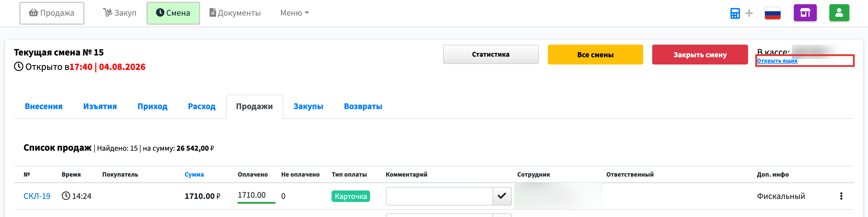Click the 1710.00 ₽ sum in row СКЛ-19
This screenshot has height=217, width=868.
pos(202,196)
